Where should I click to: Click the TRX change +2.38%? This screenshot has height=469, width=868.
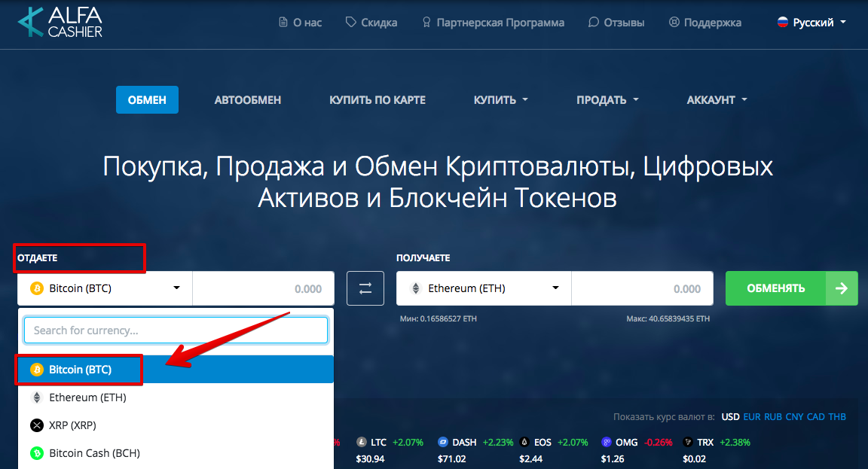(735, 443)
